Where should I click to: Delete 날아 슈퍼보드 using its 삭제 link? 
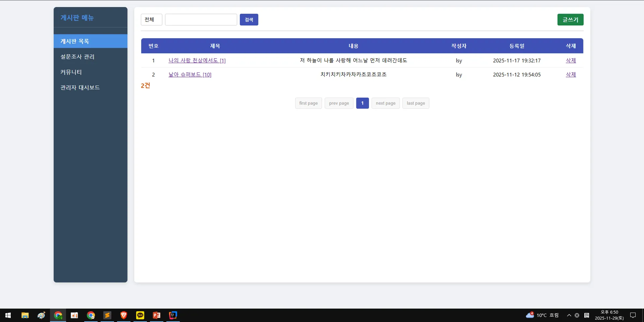click(x=570, y=75)
